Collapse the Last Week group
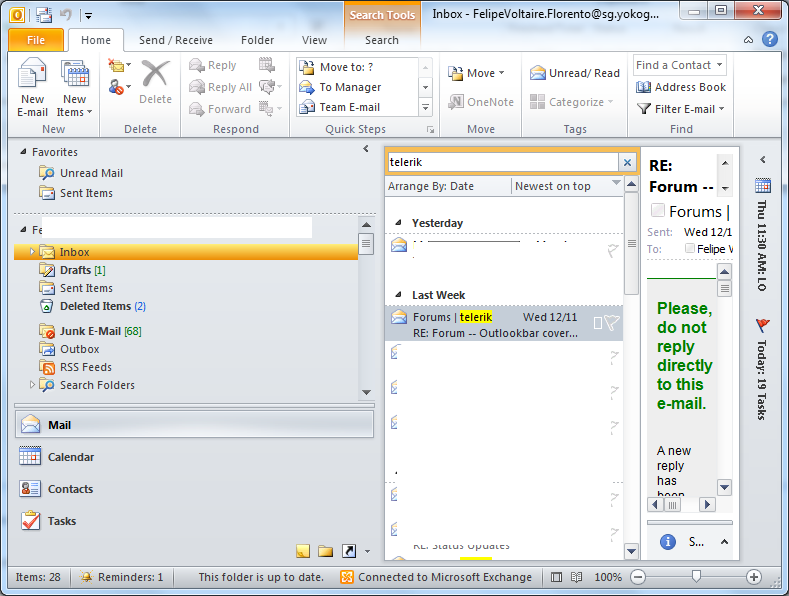This screenshot has height=596, width=789. tap(399, 294)
